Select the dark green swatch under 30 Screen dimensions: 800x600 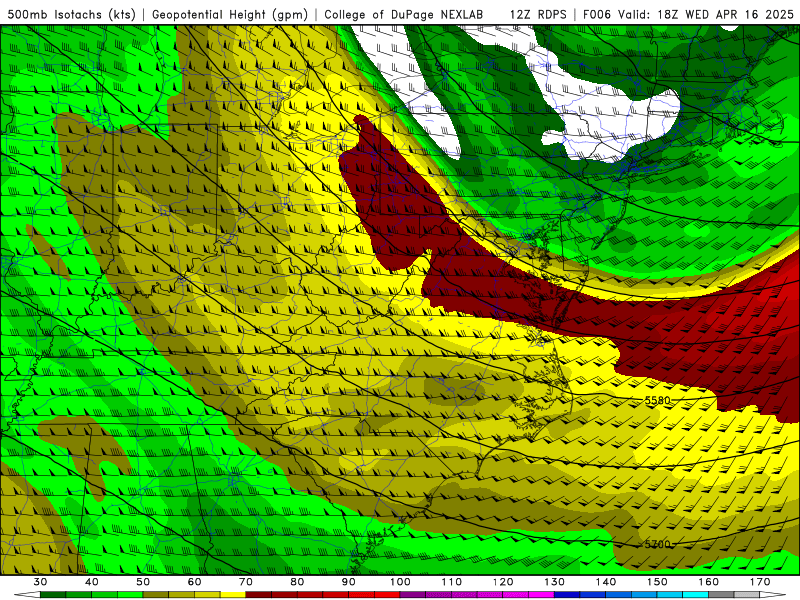(53, 595)
